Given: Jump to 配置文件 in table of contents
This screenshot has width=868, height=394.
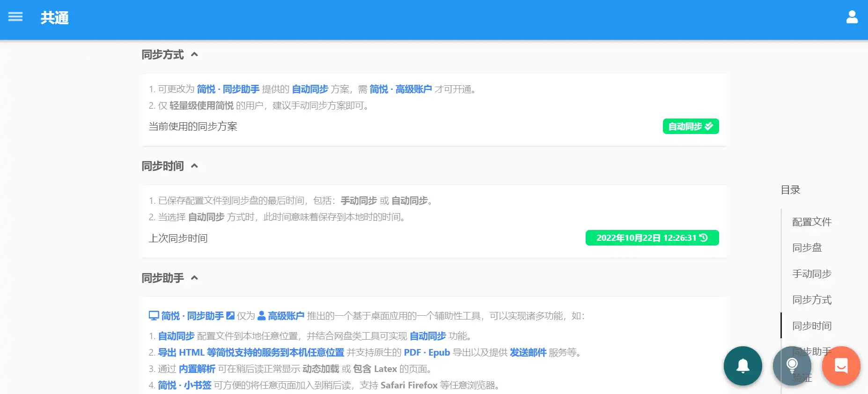Looking at the screenshot, I should (x=812, y=222).
